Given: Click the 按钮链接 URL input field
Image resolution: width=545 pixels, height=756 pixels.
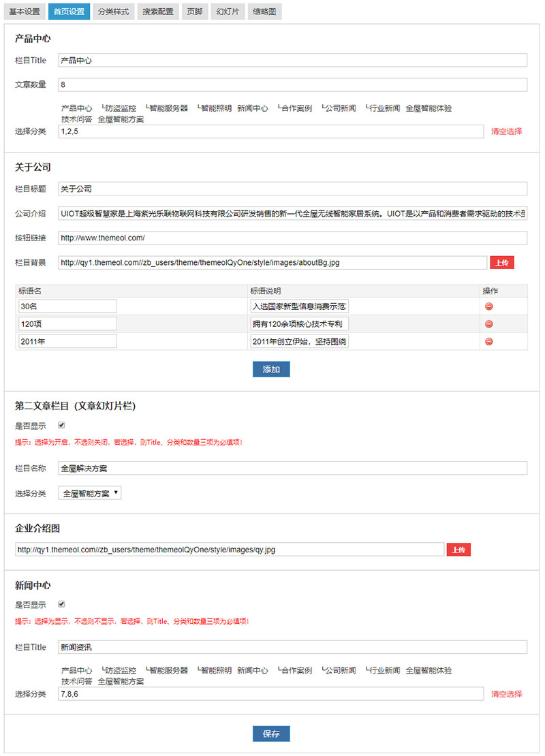Looking at the screenshot, I should (x=292, y=238).
